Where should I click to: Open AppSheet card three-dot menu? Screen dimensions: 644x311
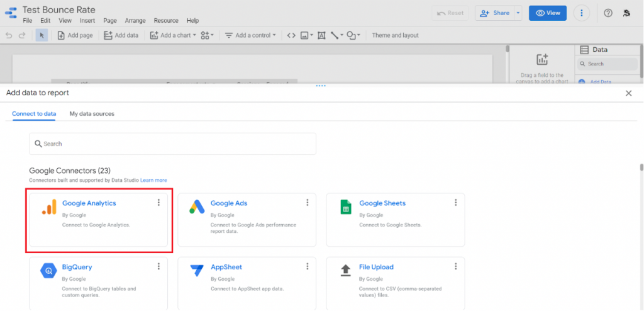[307, 266]
